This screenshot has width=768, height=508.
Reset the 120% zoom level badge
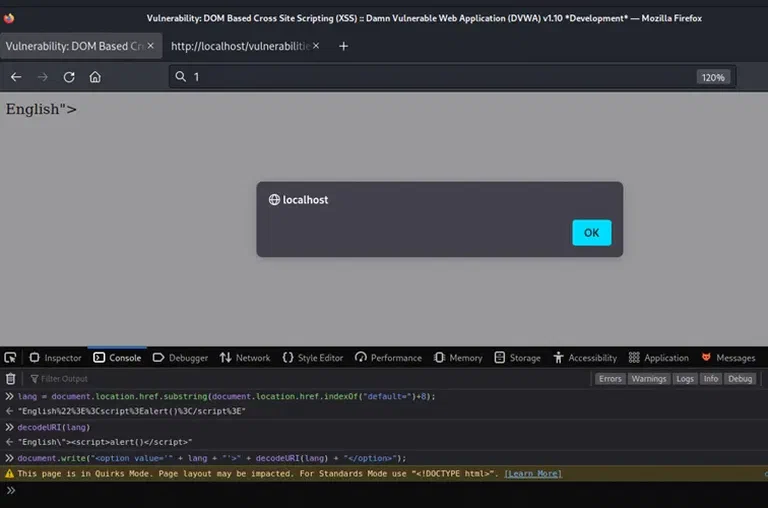713,77
